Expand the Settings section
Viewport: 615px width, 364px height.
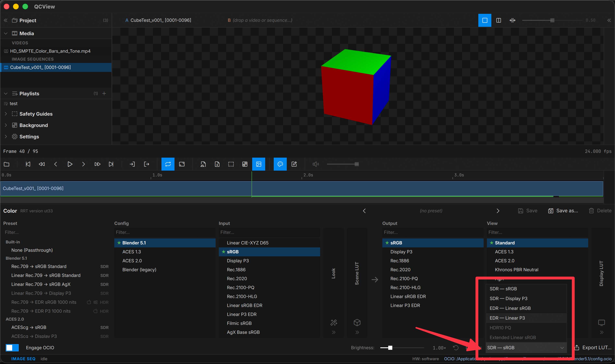coord(6,137)
